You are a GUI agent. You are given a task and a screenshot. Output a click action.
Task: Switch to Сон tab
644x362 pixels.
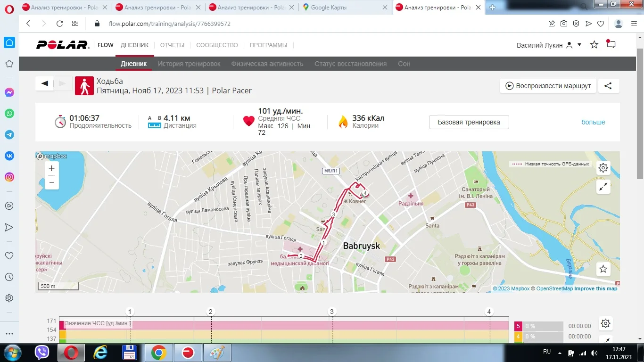[404, 64]
